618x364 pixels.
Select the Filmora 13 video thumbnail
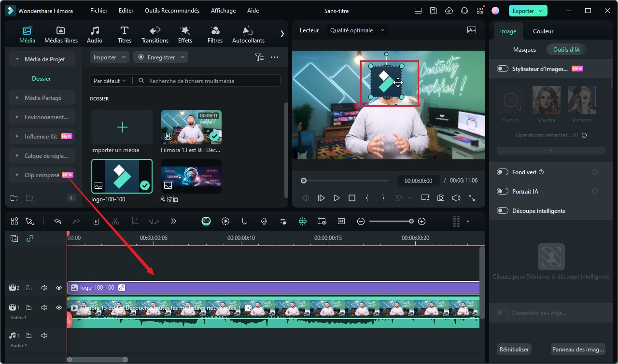[x=191, y=126]
